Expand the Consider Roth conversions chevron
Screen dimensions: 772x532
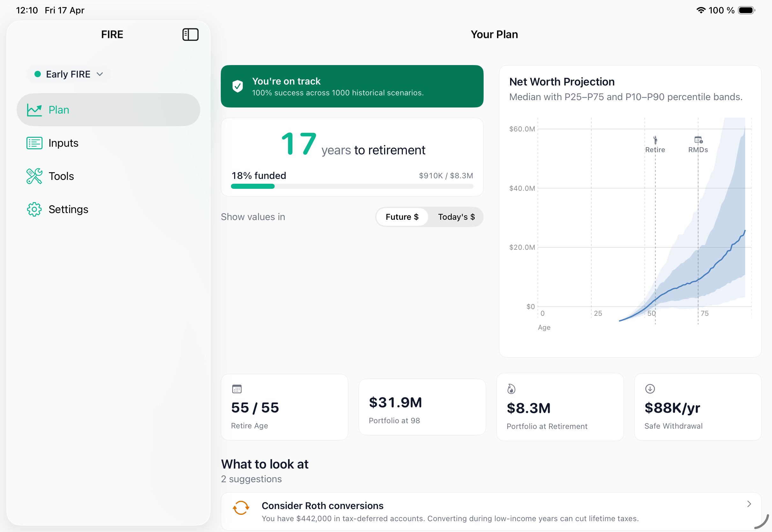[x=749, y=504]
